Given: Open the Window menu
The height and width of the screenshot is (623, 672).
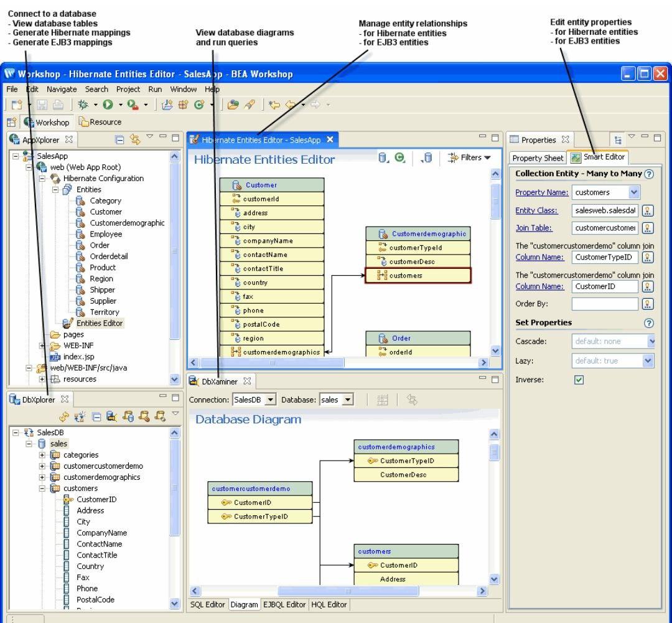Looking at the screenshot, I should pyautogui.click(x=184, y=89).
